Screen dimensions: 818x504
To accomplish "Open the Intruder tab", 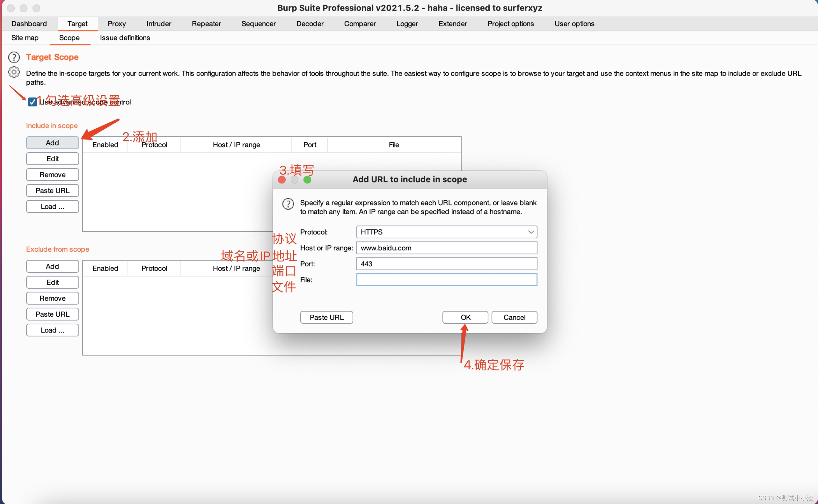I will point(158,23).
